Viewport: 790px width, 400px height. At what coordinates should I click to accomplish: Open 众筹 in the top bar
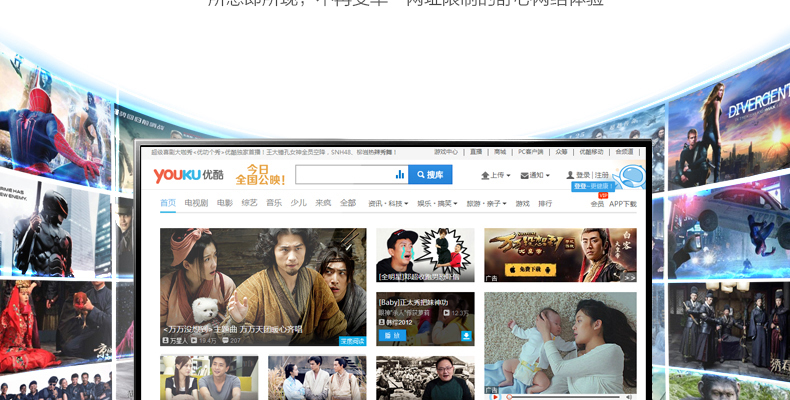[x=561, y=152]
